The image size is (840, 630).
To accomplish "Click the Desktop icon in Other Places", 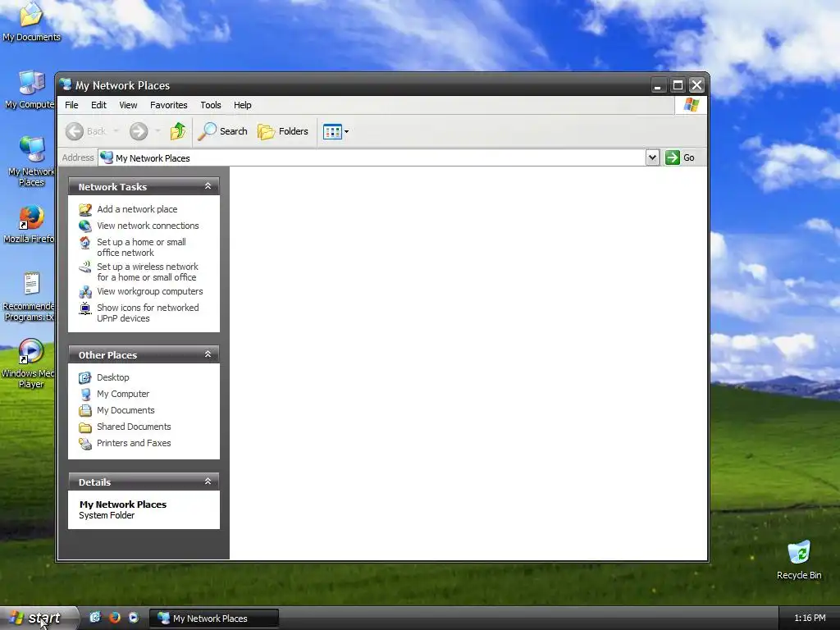I will click(x=85, y=377).
